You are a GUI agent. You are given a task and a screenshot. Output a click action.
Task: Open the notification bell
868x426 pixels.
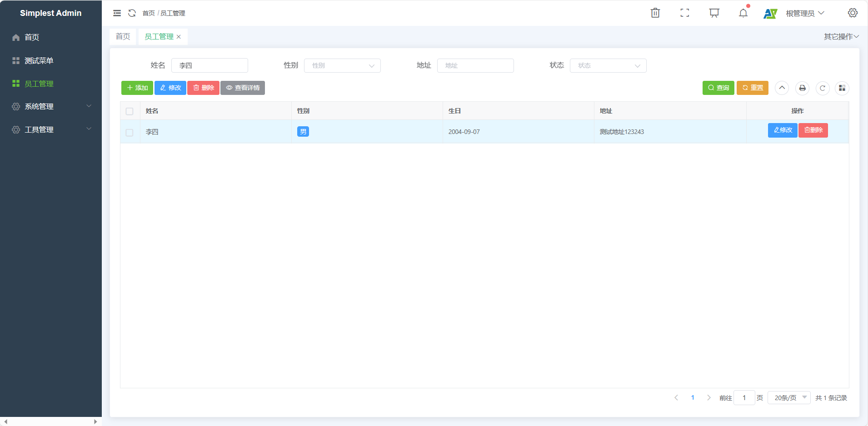tap(743, 13)
